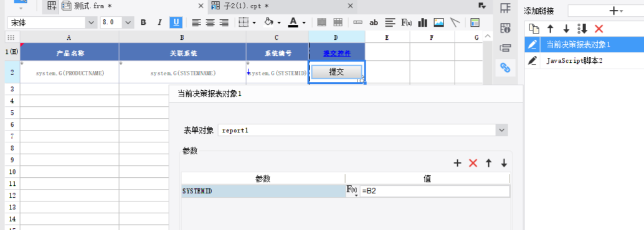The height and width of the screenshot is (230, 644).
Task: Move selected link down in list
Action: (566, 29)
